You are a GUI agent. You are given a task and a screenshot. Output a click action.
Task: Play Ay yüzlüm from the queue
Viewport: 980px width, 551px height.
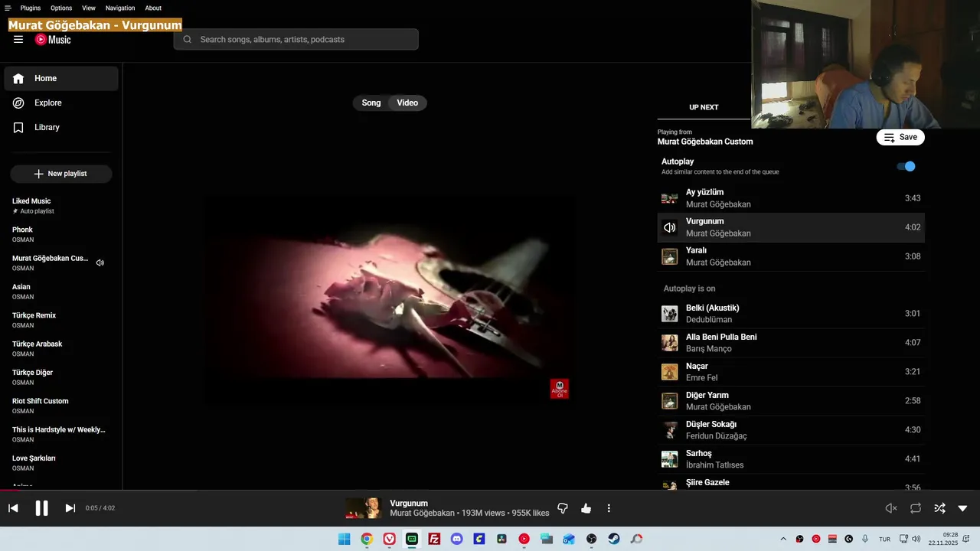pos(791,198)
